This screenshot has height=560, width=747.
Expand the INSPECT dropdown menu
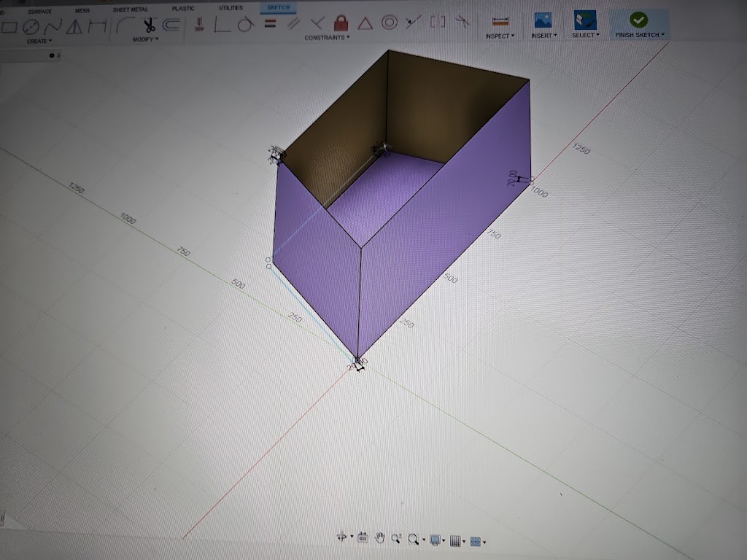point(500,36)
